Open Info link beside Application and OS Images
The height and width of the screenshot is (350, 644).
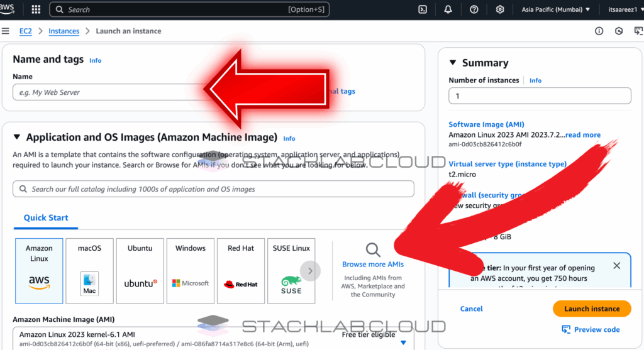pos(289,139)
